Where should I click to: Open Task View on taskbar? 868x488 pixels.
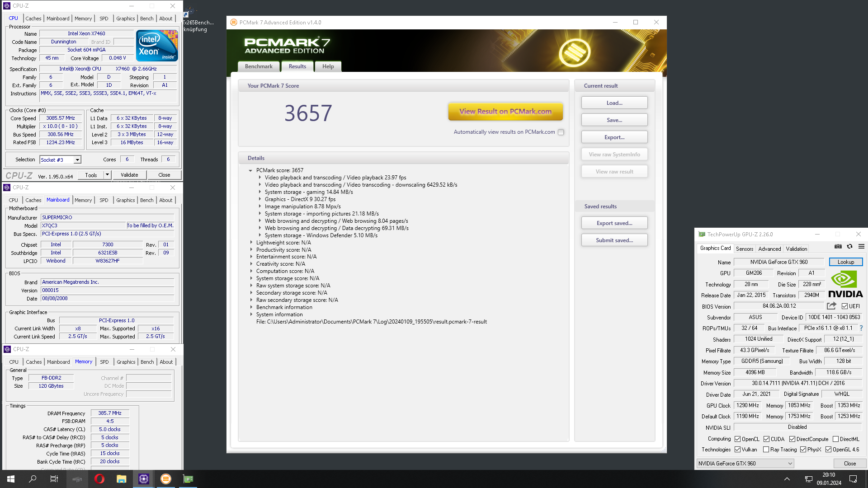click(x=54, y=479)
